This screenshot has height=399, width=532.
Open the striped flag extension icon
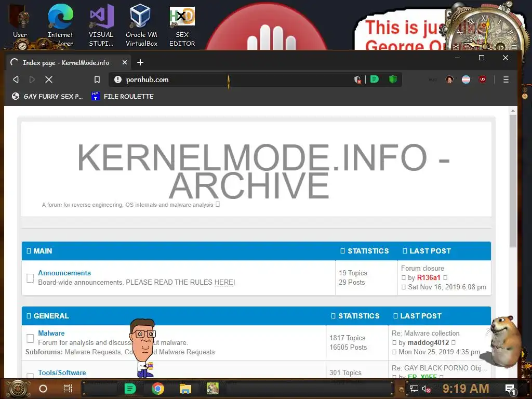466,79
